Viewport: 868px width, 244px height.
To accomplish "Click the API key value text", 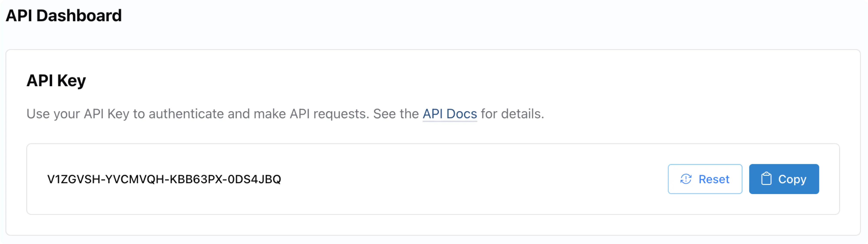I will 164,179.
